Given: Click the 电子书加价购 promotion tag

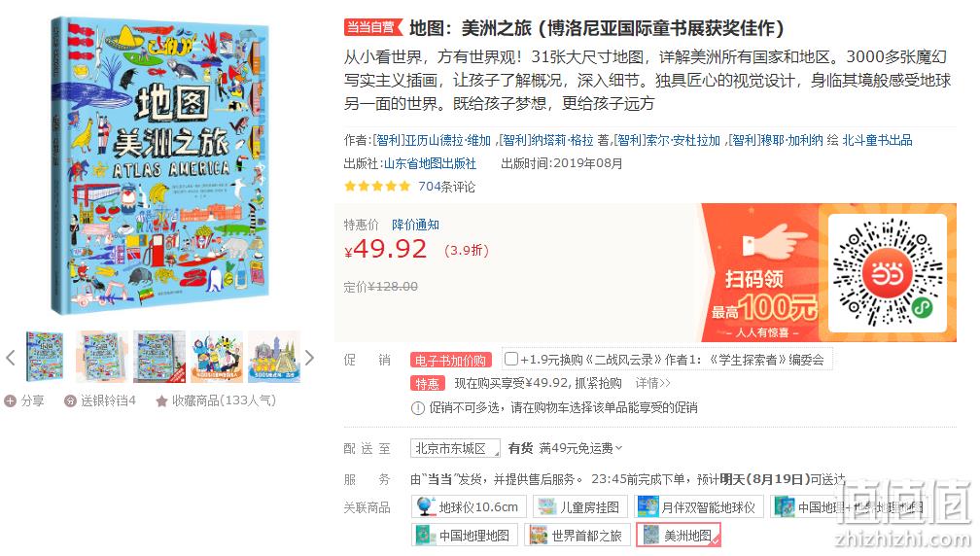Looking at the screenshot, I should point(451,361).
